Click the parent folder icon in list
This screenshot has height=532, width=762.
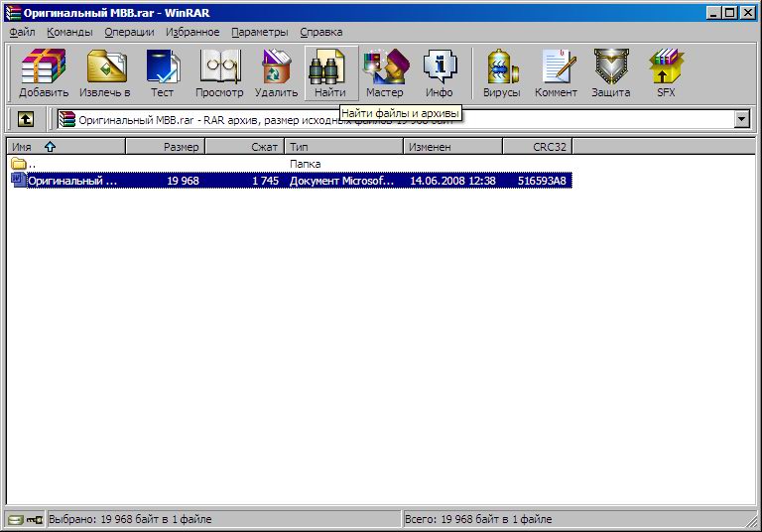19,164
